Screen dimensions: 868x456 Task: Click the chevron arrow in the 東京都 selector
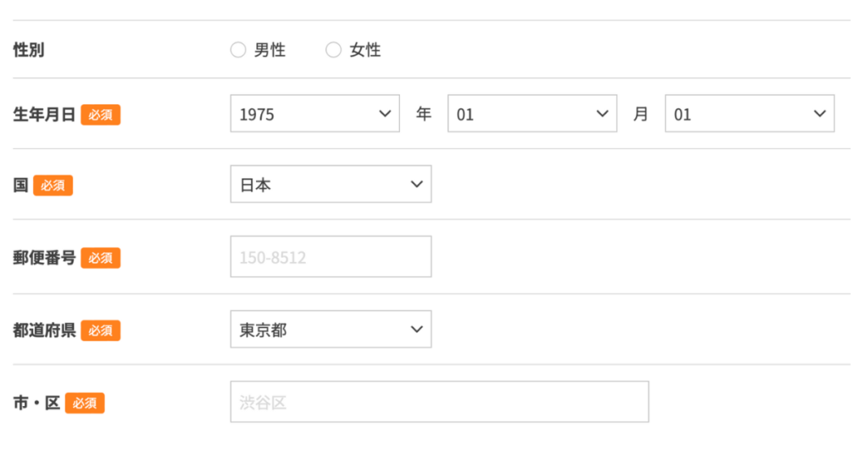coord(417,329)
